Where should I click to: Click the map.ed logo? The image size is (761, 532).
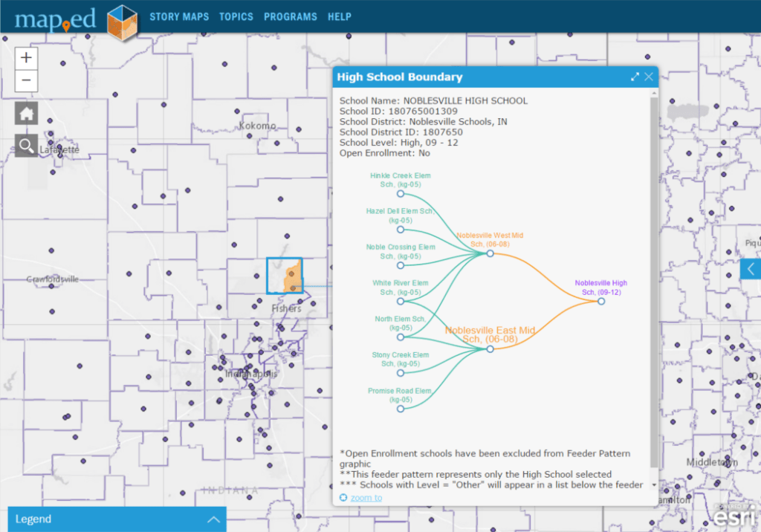(x=55, y=19)
